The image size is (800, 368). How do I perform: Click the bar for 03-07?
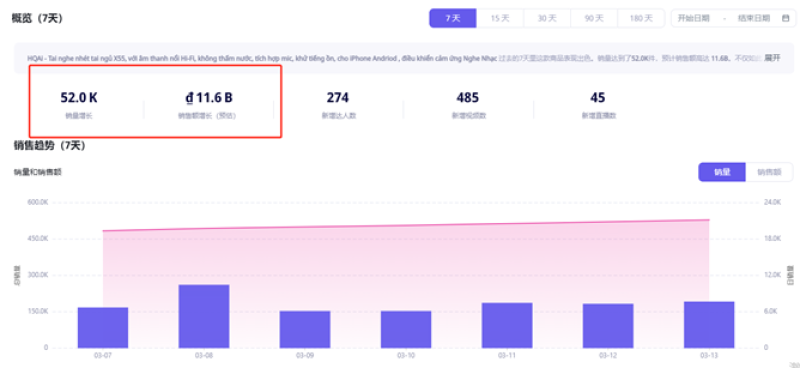103,328
